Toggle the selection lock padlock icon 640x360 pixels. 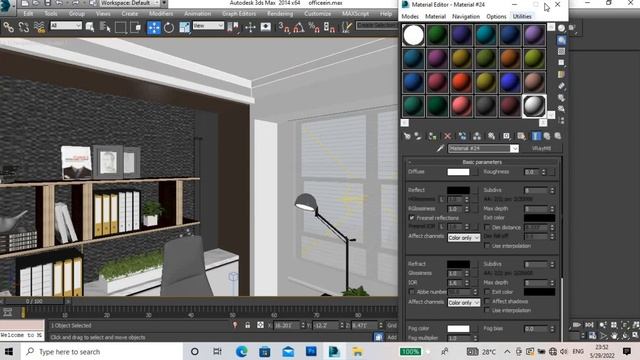247,325
